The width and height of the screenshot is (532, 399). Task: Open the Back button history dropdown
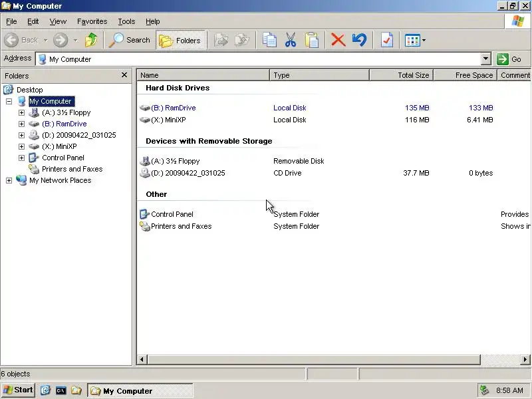coord(45,41)
